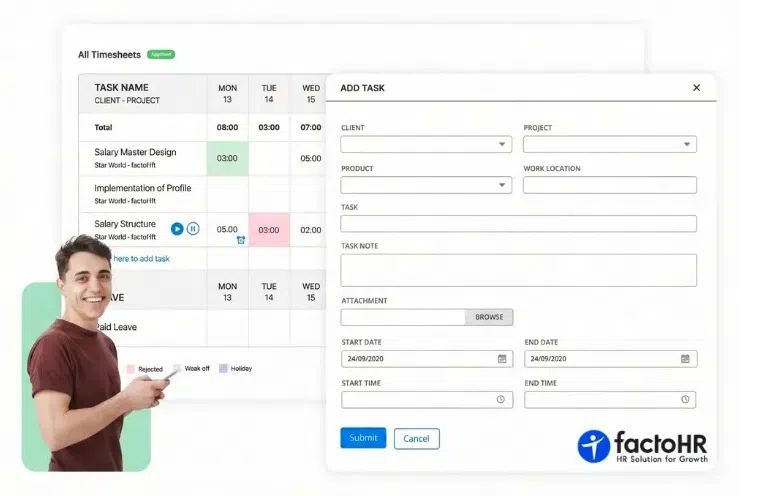This screenshot has width=767, height=496.
Task: Start the Salary Structure task timer
Action: (x=177, y=228)
